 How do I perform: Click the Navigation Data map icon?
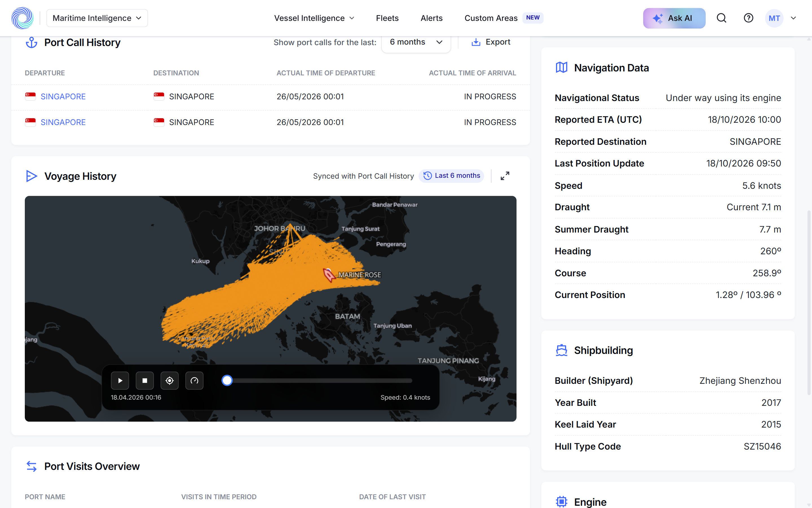pos(561,67)
